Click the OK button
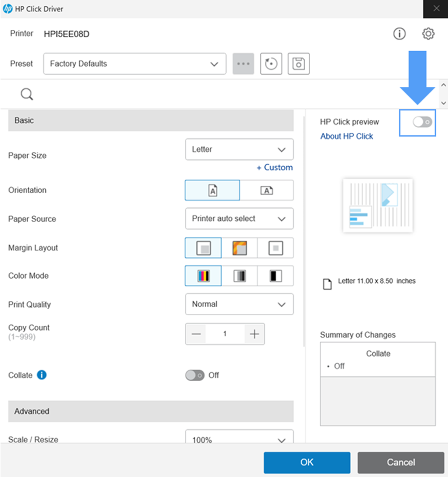Image resolution: width=448 pixels, height=477 pixels. 307,463
